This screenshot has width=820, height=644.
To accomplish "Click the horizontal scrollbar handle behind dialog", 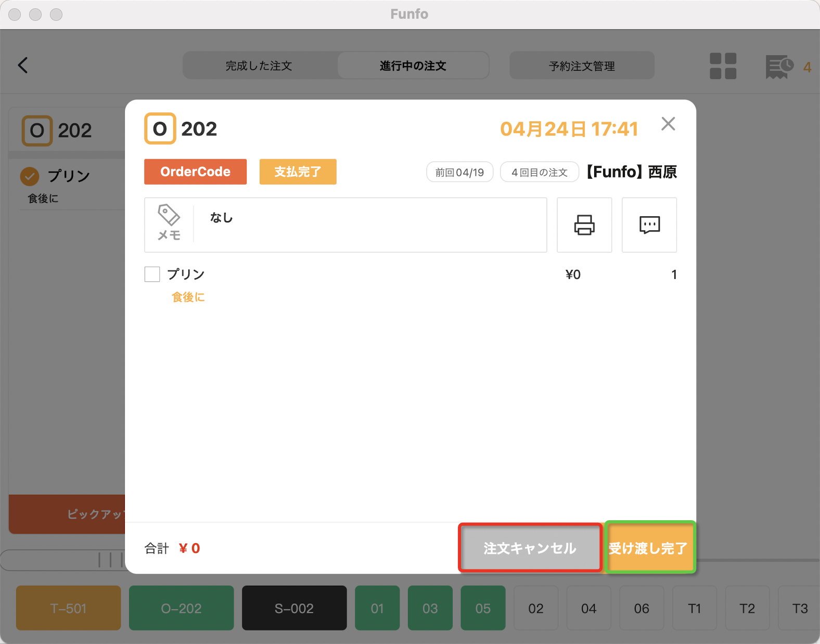I will coord(62,560).
